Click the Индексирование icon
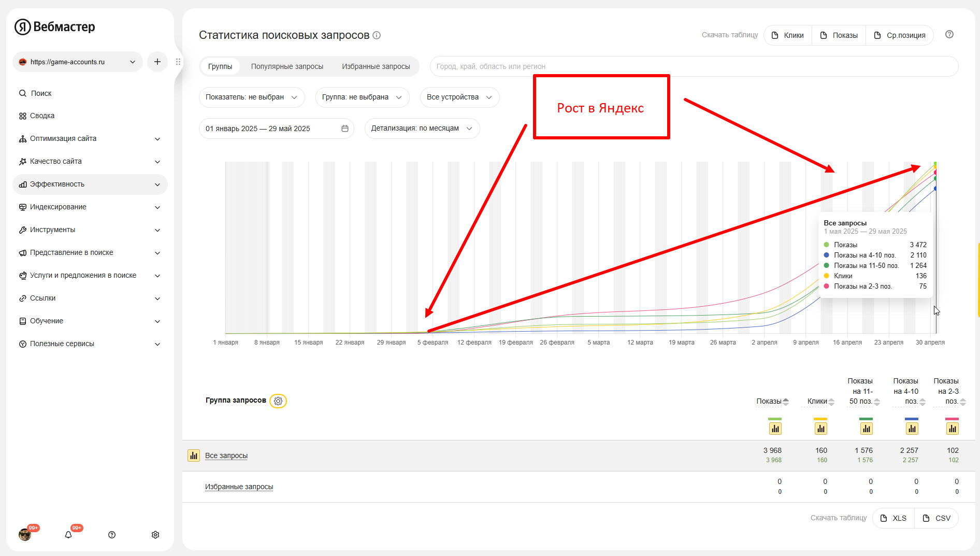The height and width of the screenshot is (556, 980). coord(23,207)
